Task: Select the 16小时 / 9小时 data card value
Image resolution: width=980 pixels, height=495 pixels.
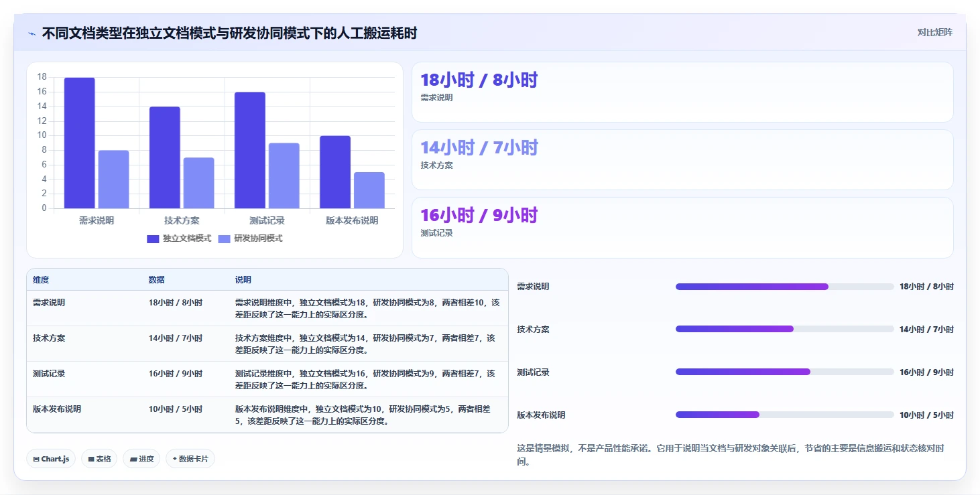Action: (479, 215)
